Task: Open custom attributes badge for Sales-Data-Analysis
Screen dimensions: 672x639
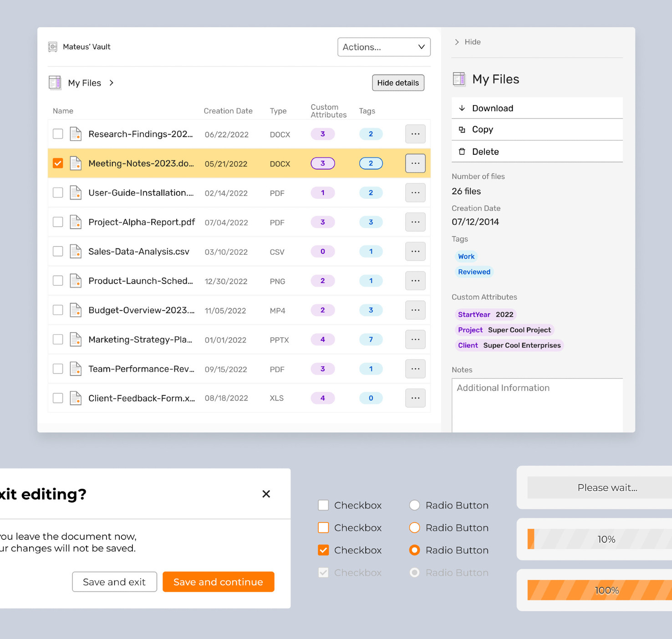Action: click(x=323, y=251)
